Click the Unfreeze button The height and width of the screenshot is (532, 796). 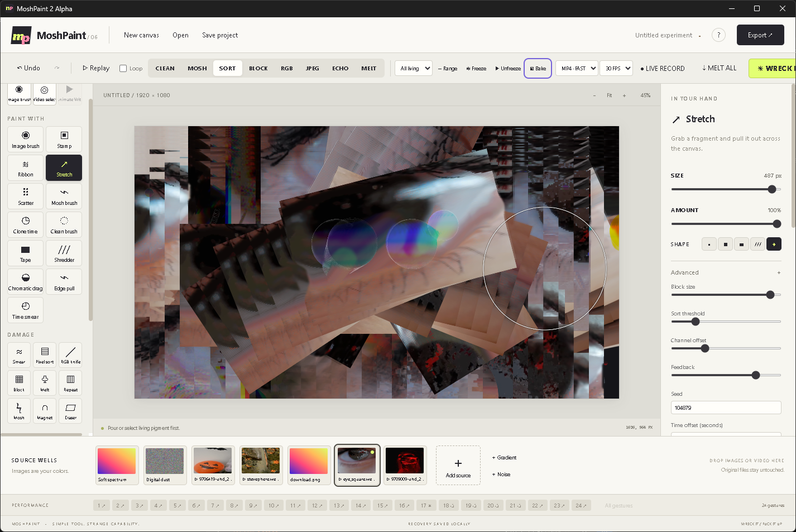tap(508, 69)
